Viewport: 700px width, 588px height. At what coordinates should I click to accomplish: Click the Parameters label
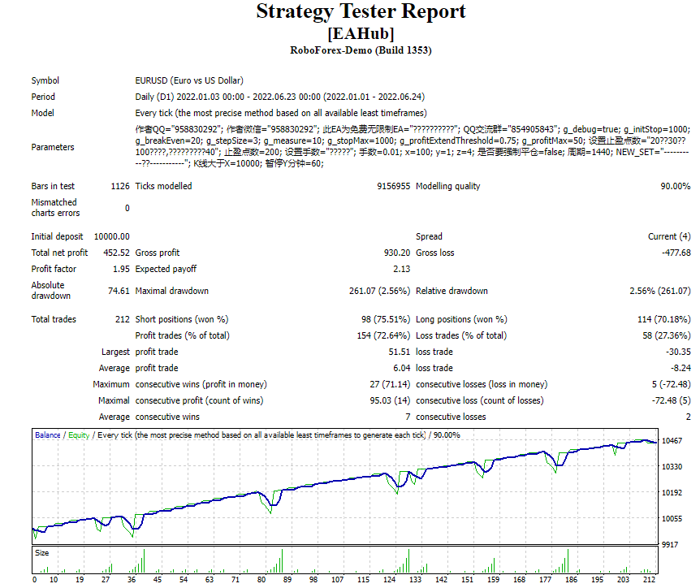pos(53,147)
